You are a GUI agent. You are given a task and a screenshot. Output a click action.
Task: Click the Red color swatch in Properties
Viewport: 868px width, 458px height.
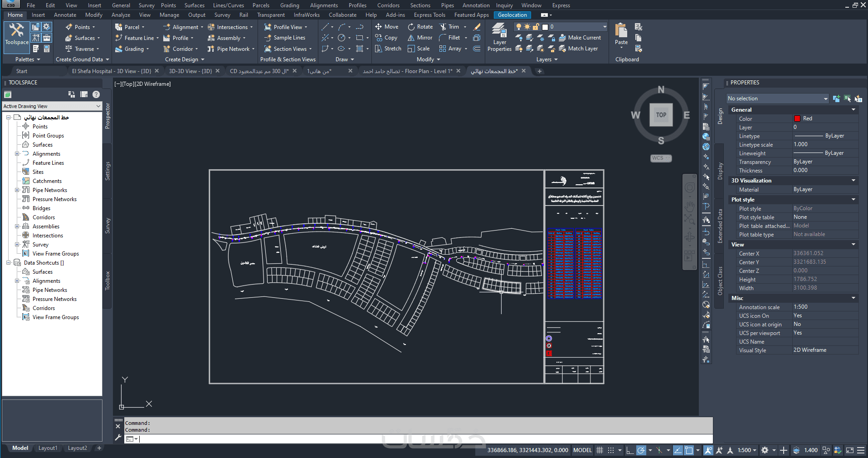[797, 118]
